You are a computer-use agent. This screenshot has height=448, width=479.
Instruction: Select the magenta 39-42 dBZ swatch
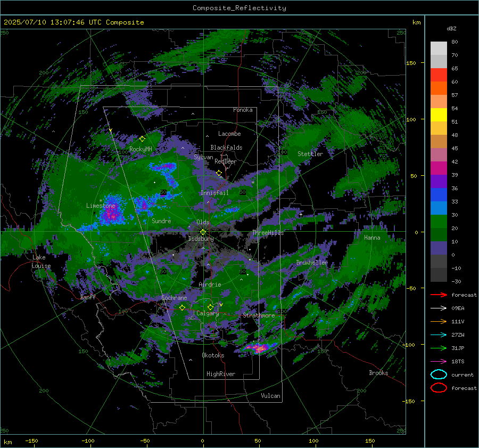click(x=439, y=168)
